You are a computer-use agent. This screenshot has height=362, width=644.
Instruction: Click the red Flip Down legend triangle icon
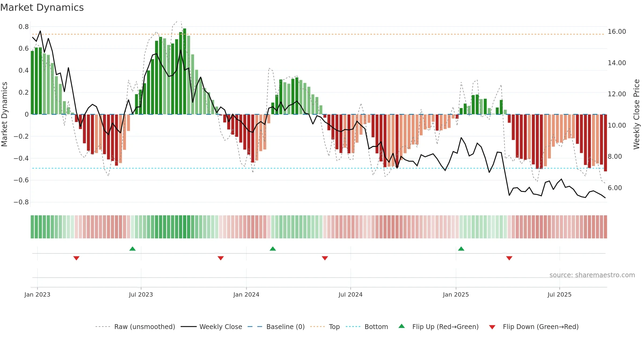[x=492, y=327]
